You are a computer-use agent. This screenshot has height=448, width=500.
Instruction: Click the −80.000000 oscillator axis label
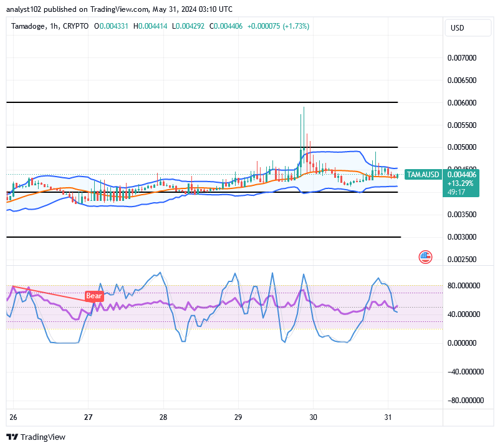[466, 401]
